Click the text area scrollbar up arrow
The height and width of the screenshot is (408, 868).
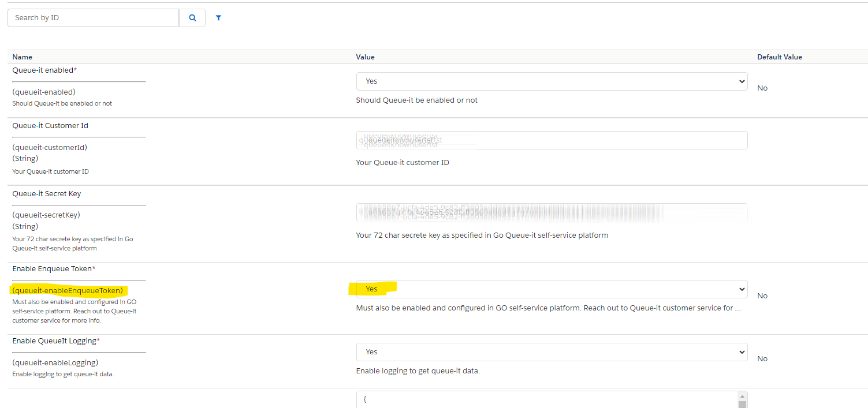click(x=742, y=396)
